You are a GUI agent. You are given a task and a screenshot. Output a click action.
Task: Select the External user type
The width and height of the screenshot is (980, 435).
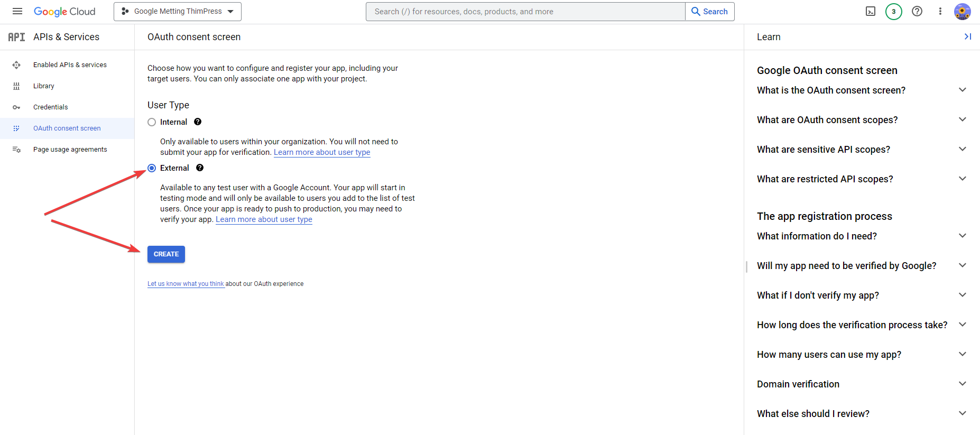[152, 168]
